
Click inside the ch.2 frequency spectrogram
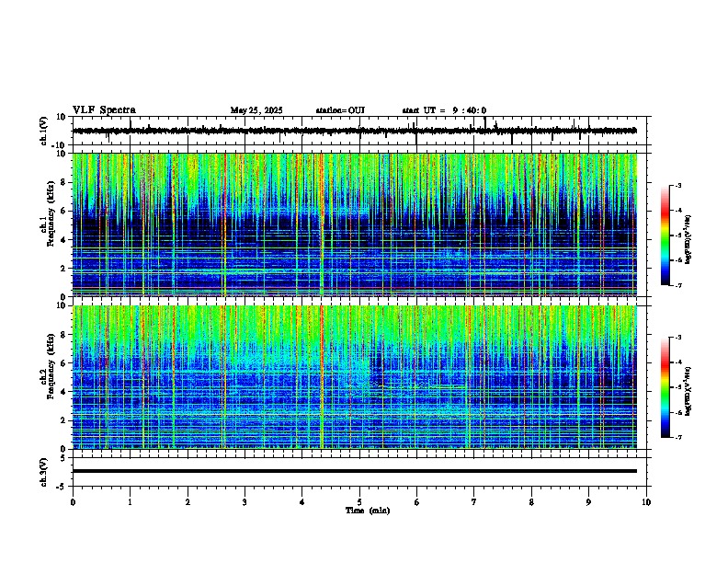pos(355,377)
